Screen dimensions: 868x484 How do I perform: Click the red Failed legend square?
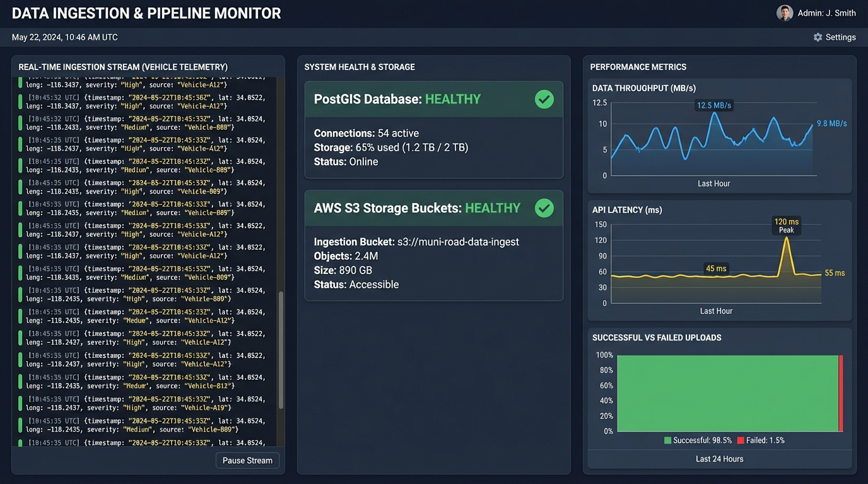[x=741, y=441]
